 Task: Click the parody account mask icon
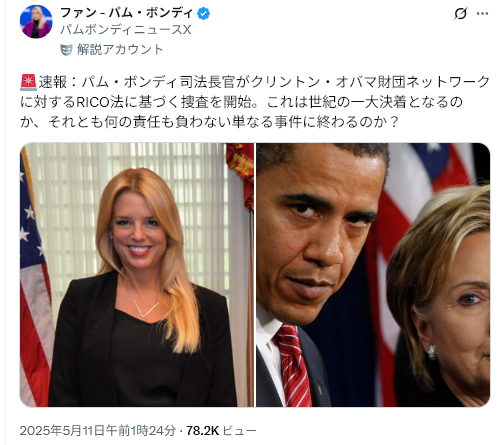66,50
